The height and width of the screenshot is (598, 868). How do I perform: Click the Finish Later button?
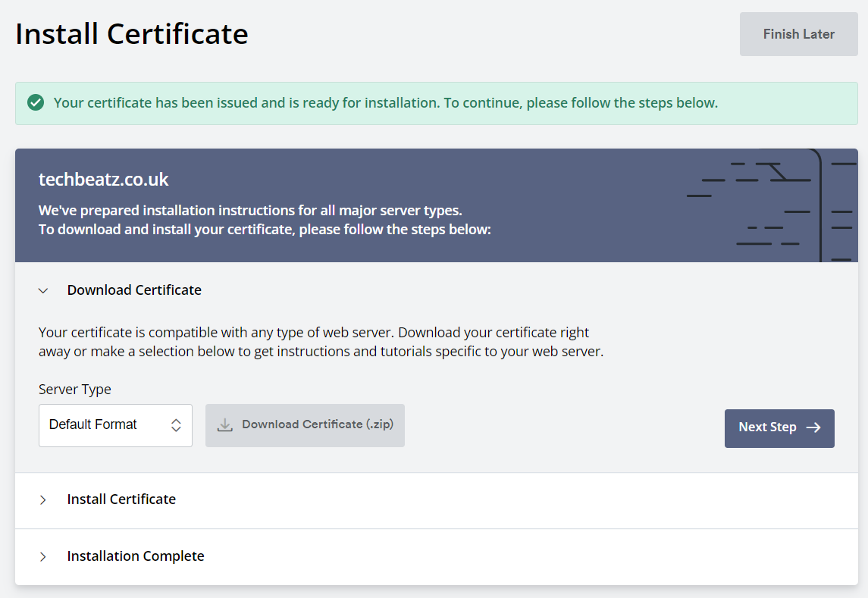798,34
